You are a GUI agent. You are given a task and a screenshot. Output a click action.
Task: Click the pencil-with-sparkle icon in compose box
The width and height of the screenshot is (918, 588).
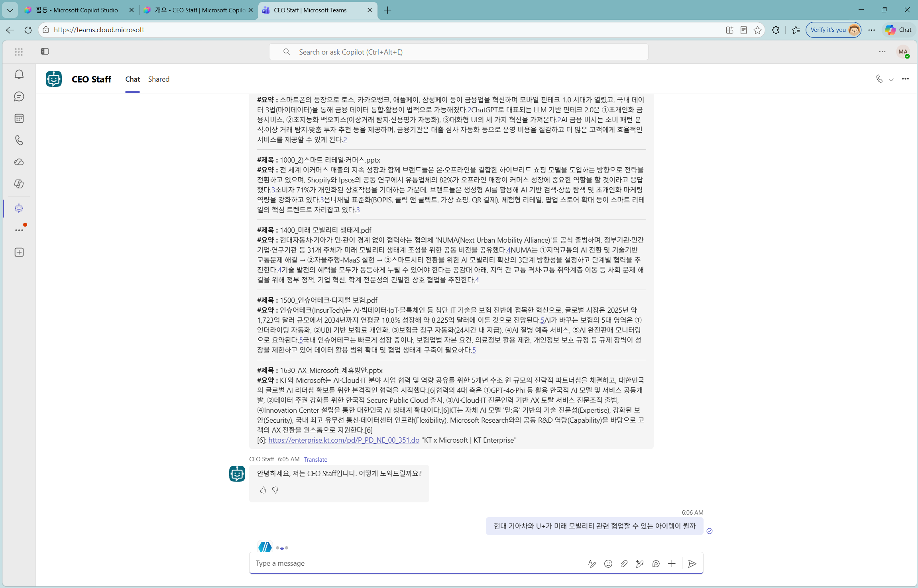click(x=640, y=564)
